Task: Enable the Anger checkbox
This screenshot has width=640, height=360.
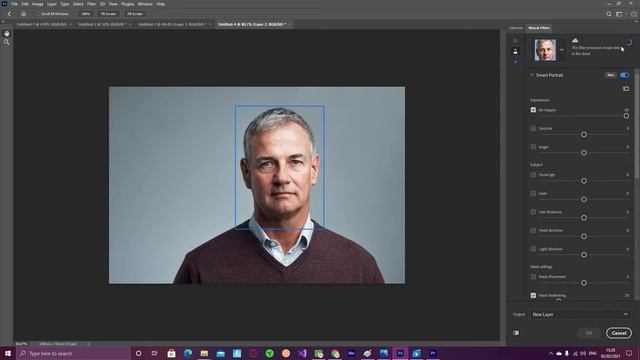Action: (x=533, y=147)
